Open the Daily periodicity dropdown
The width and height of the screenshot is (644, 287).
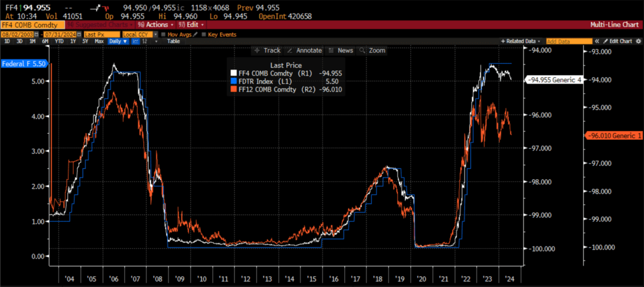[x=117, y=42]
